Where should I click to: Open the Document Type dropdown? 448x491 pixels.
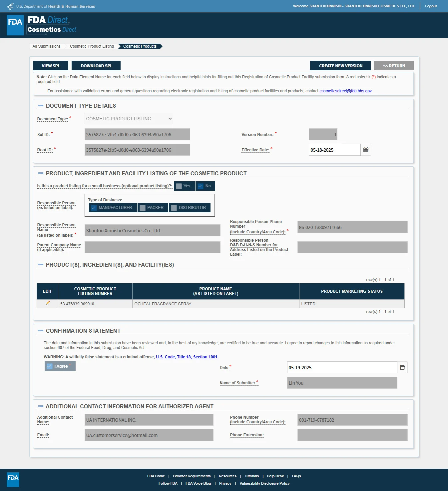tap(129, 119)
